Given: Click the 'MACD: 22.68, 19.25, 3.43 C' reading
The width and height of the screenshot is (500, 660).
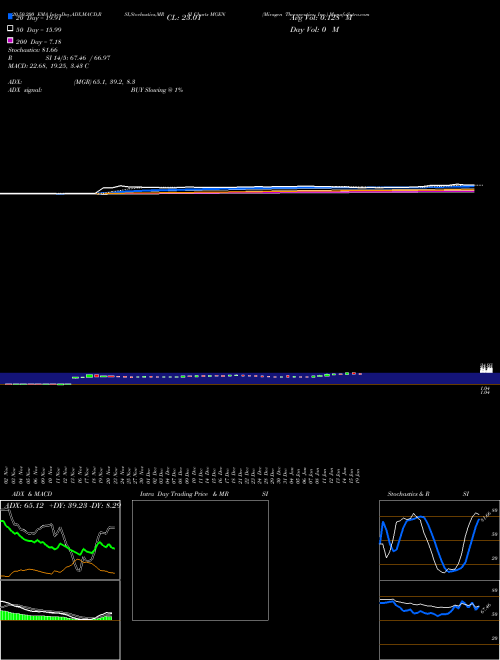Looking at the screenshot, I should (48, 66).
